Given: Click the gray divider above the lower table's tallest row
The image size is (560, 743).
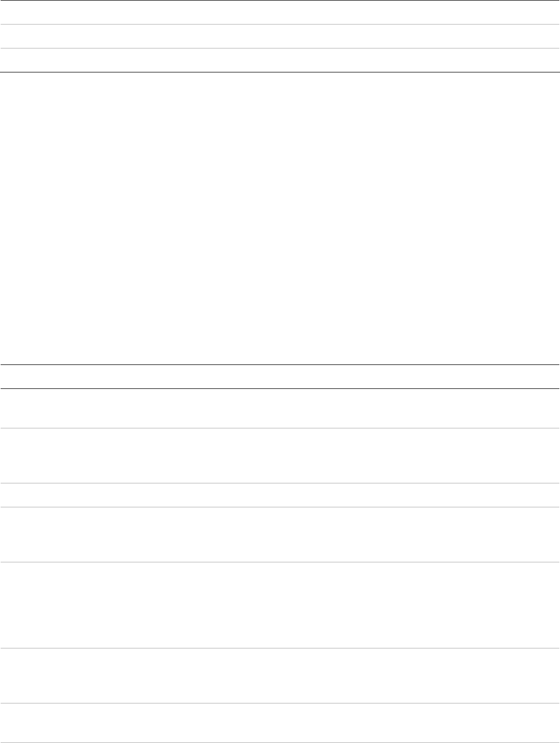Looking at the screenshot, I should pos(280,561).
